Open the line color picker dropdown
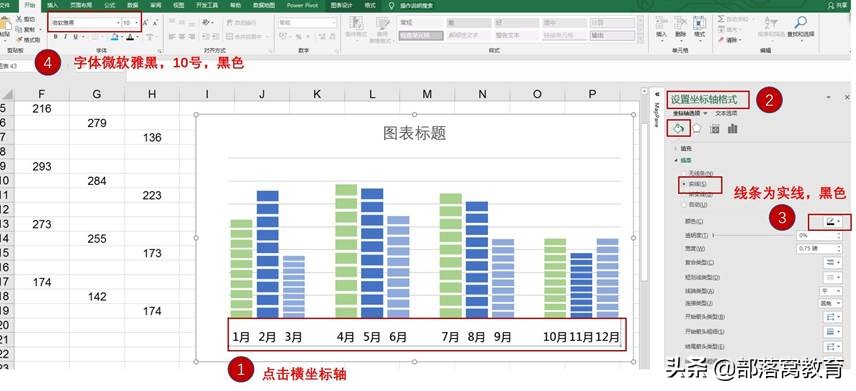 click(832, 221)
